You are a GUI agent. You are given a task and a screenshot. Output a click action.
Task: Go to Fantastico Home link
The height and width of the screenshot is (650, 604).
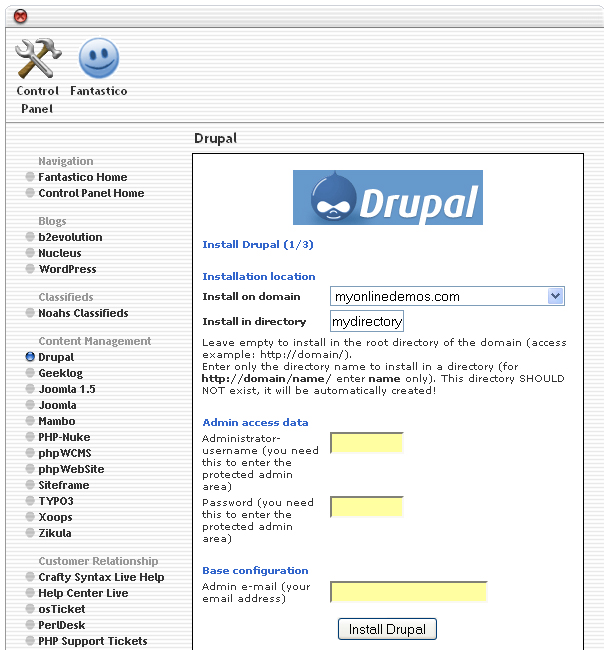click(x=82, y=177)
